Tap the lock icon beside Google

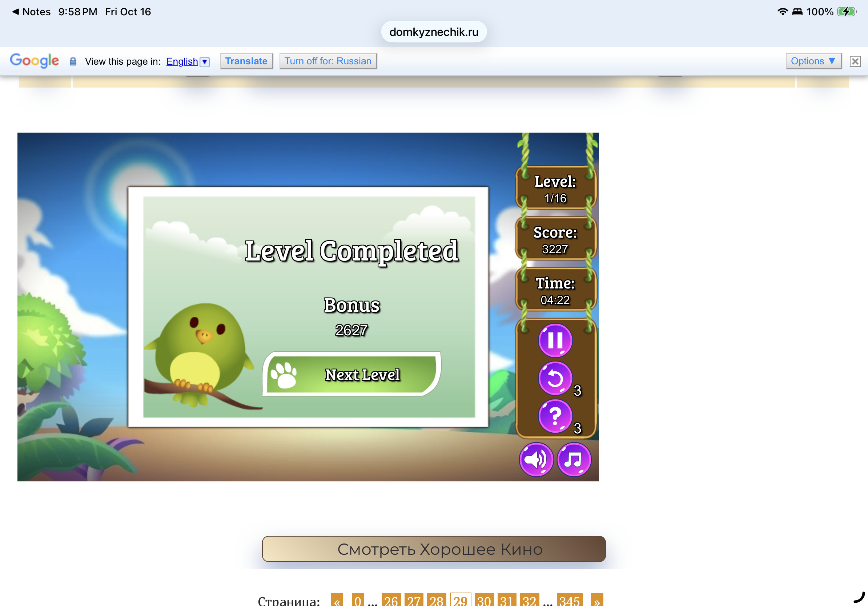(73, 62)
